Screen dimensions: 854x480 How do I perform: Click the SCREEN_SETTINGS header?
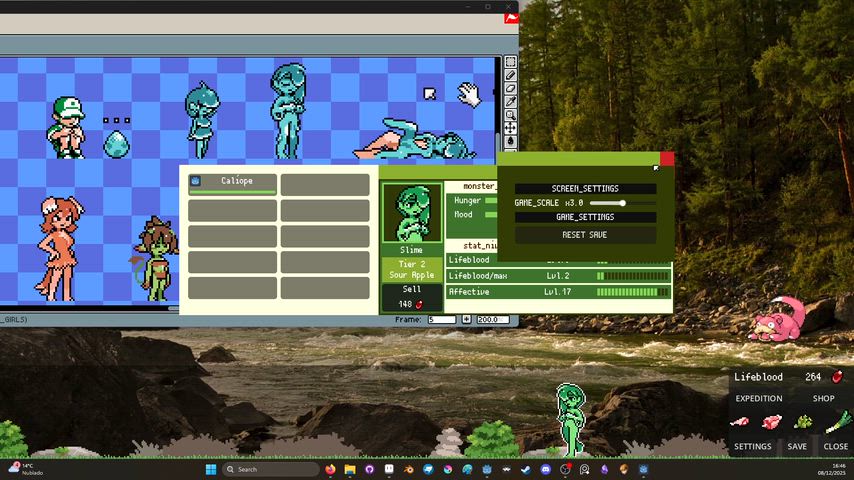pyautogui.click(x=585, y=189)
